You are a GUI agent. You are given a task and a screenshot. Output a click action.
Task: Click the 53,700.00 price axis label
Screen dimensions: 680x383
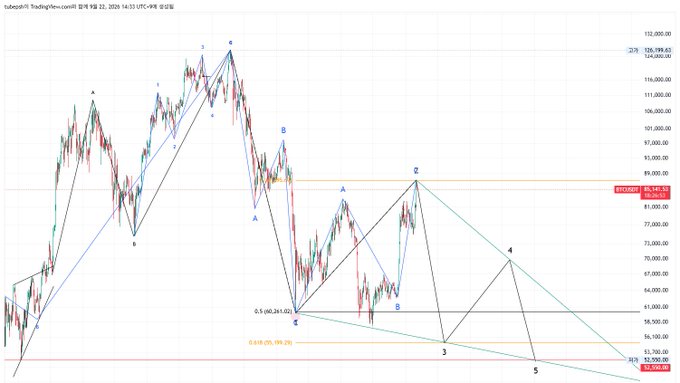click(x=657, y=352)
